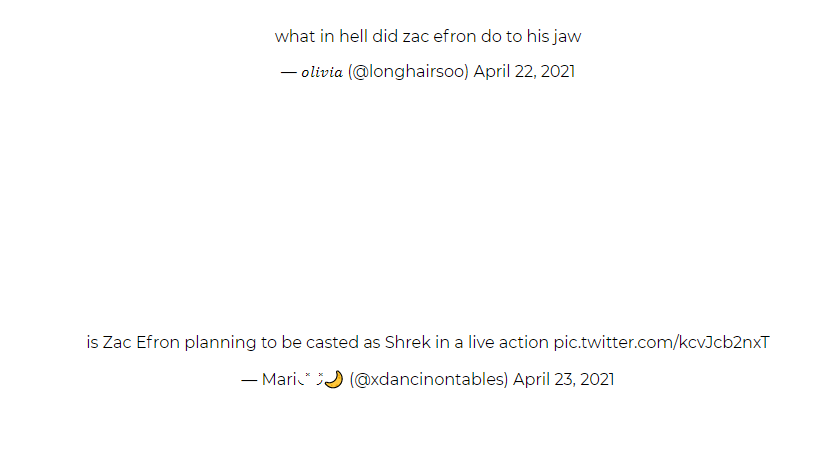Screen dimensions: 815x457
Task: Click the word Shrek in second tweet
Action: (408, 343)
